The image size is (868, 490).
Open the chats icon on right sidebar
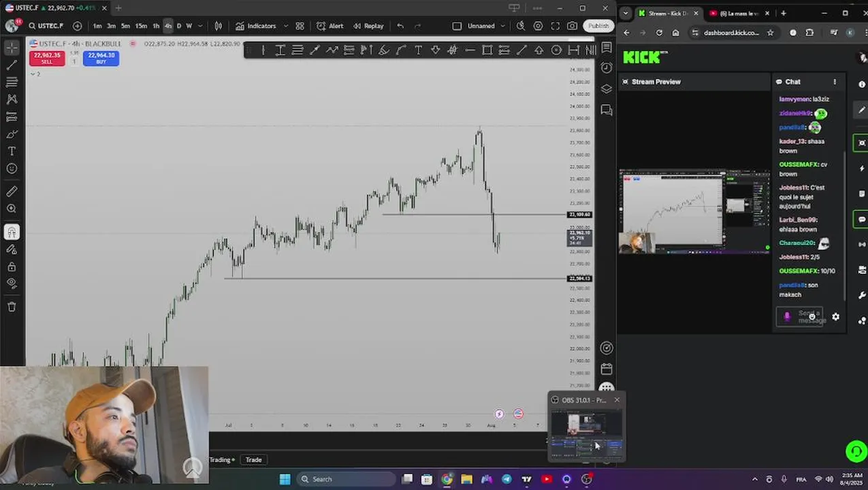pos(607,110)
